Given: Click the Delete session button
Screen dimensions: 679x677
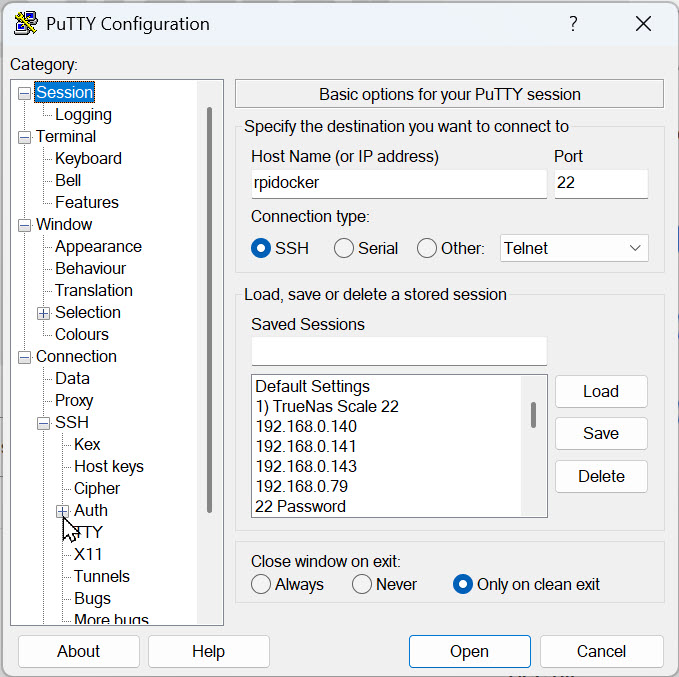Looking at the screenshot, I should (601, 476).
